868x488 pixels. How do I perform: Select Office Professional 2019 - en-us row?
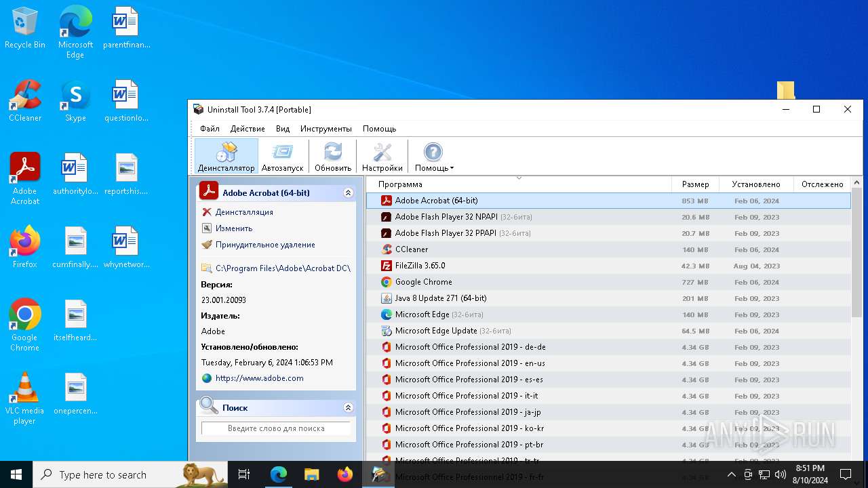tap(608, 363)
